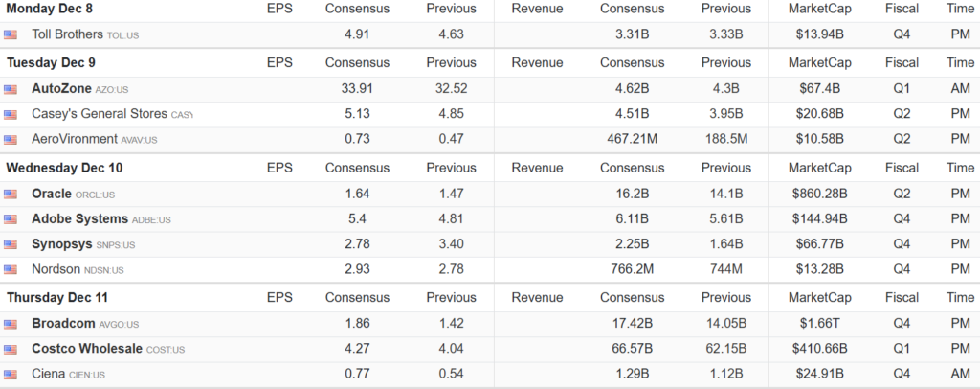This screenshot has height=389, width=980.
Task: Click the Toll Brothers company name
Action: tap(67, 34)
